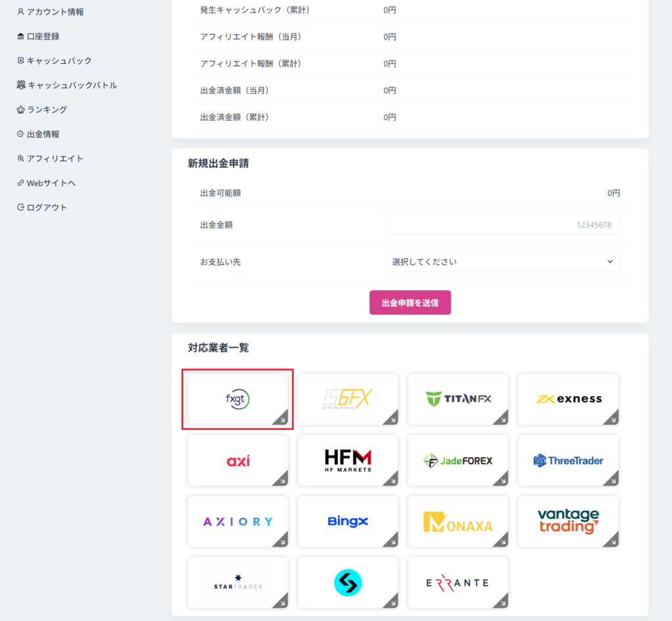This screenshot has height=621, width=672.
Task: Click the person icon beside アカウント情報
Action: (x=20, y=12)
